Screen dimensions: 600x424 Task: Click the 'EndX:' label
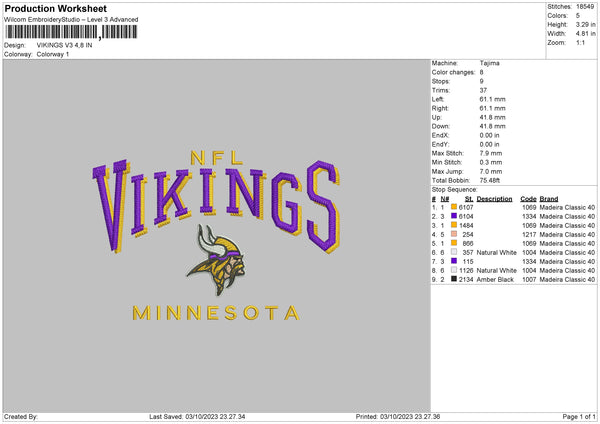point(440,135)
